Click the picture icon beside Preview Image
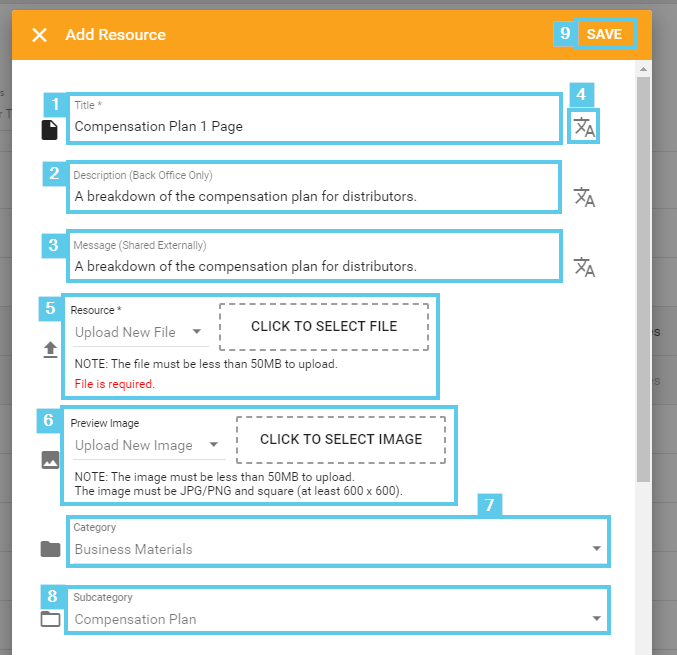The width and height of the screenshot is (677, 655). pyautogui.click(x=51, y=460)
